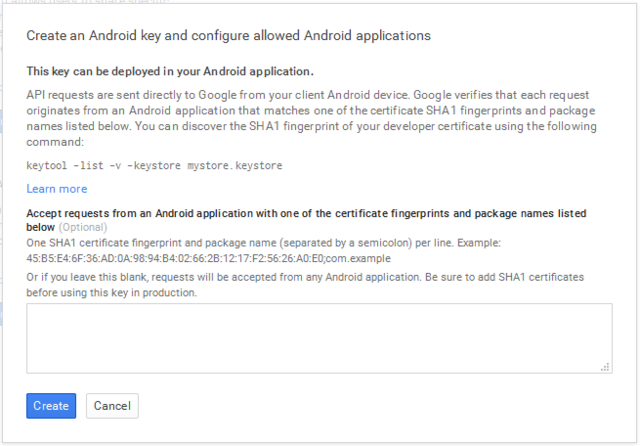The height and width of the screenshot is (446, 640).
Task: Click the word 'keytool' in the command
Action: tap(48, 166)
